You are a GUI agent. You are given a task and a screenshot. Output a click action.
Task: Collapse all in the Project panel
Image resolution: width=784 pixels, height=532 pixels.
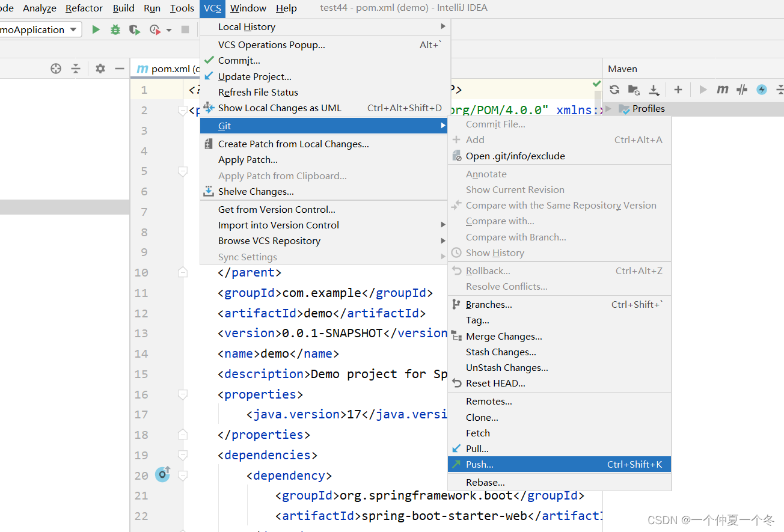76,69
